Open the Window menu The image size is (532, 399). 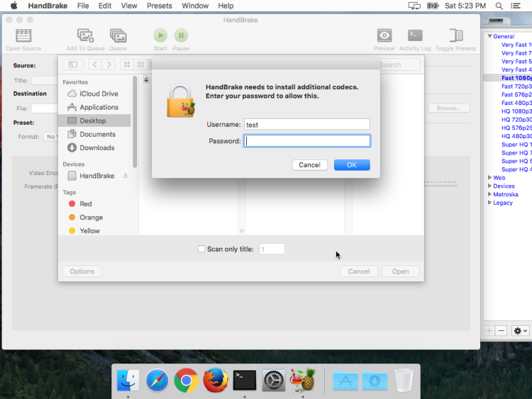195,6
